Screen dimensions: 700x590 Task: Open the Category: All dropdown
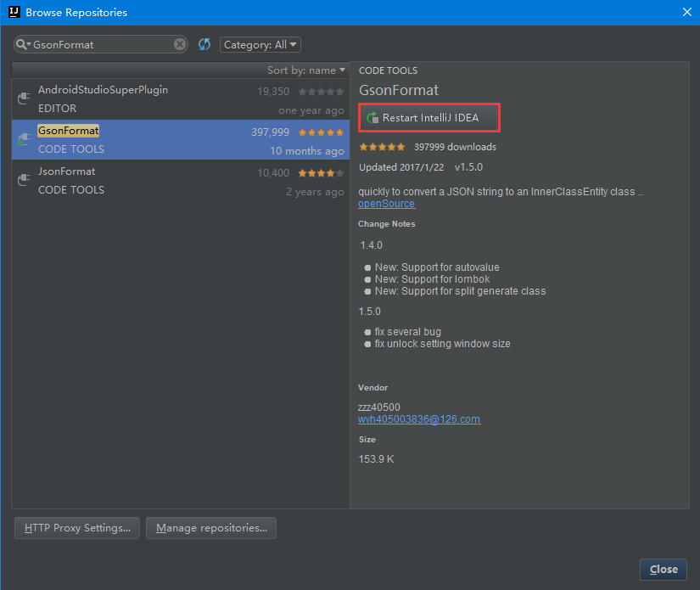[x=260, y=44]
